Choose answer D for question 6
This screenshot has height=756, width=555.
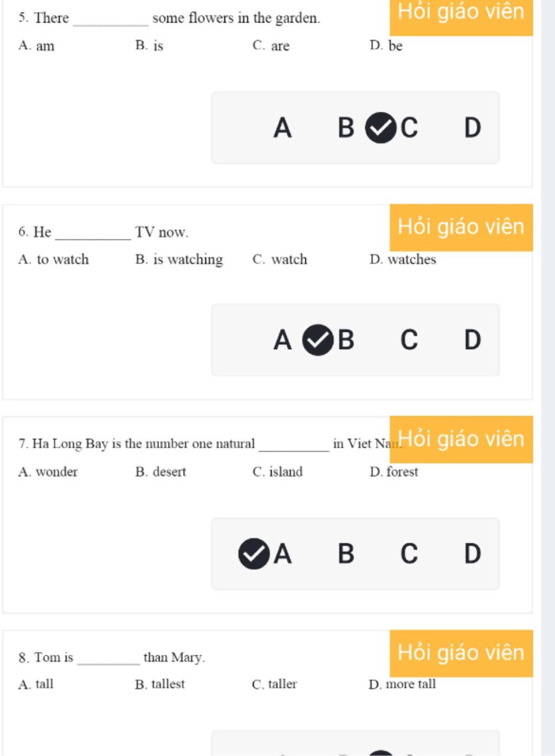point(473,340)
